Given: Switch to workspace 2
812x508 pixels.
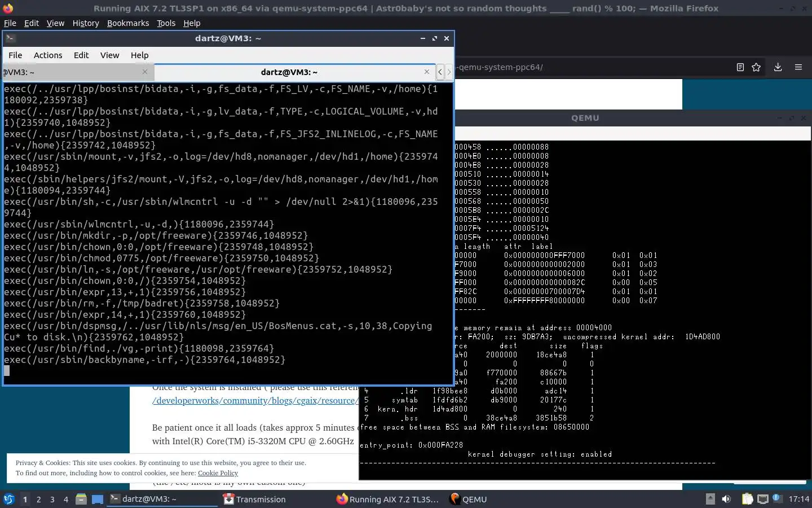Looking at the screenshot, I should click(x=38, y=499).
